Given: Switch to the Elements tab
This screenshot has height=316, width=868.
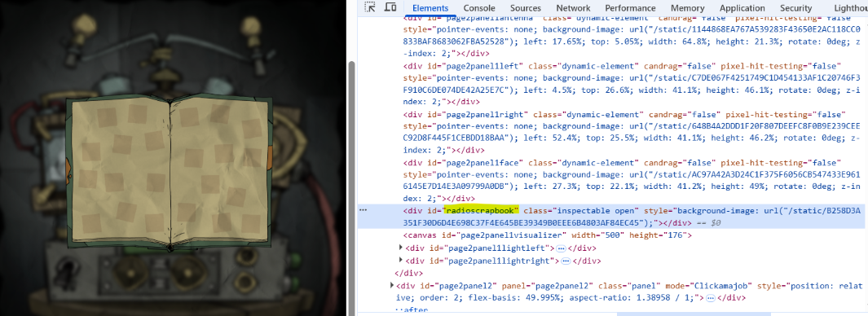Looking at the screenshot, I should pyautogui.click(x=430, y=8).
